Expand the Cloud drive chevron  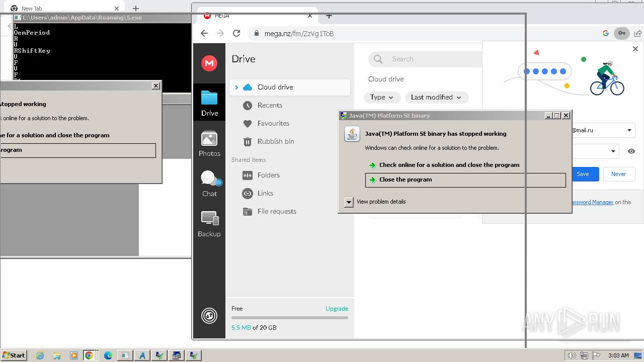click(236, 87)
